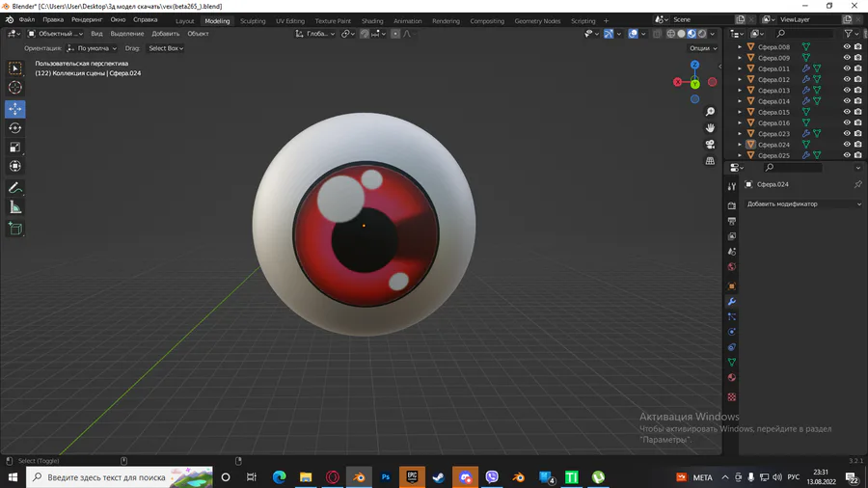This screenshot has height=488, width=868.
Task: Open Ориентация По умолча dropdown
Action: click(92, 48)
